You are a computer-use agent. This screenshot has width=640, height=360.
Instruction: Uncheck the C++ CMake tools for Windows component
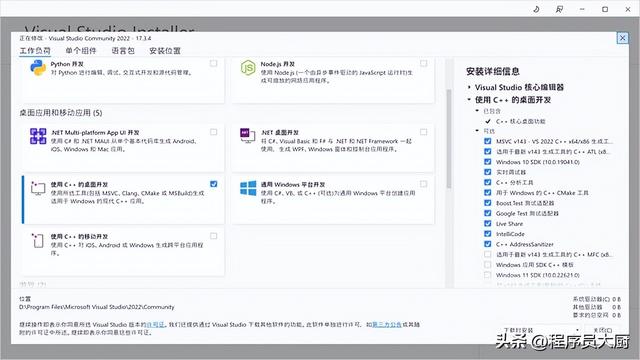pos(487,193)
